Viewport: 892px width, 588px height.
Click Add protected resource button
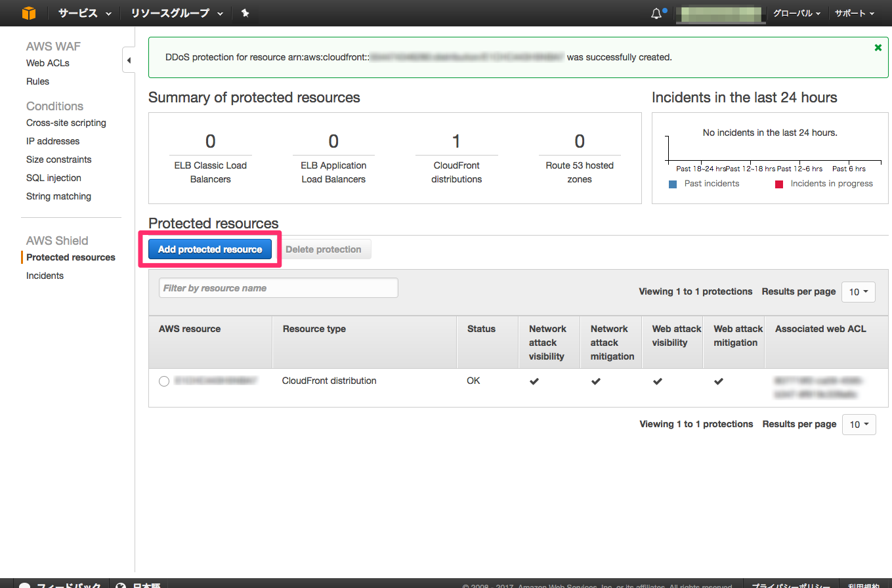[x=210, y=249]
